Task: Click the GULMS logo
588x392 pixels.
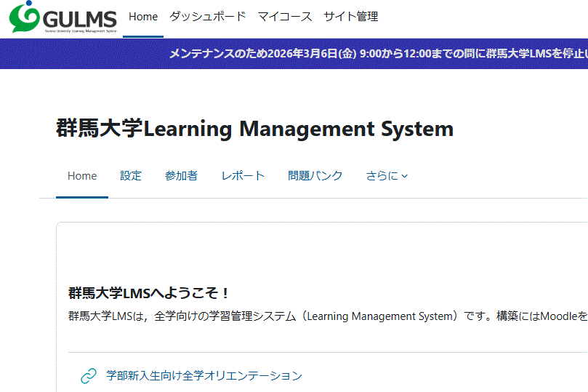Action: click(63, 17)
